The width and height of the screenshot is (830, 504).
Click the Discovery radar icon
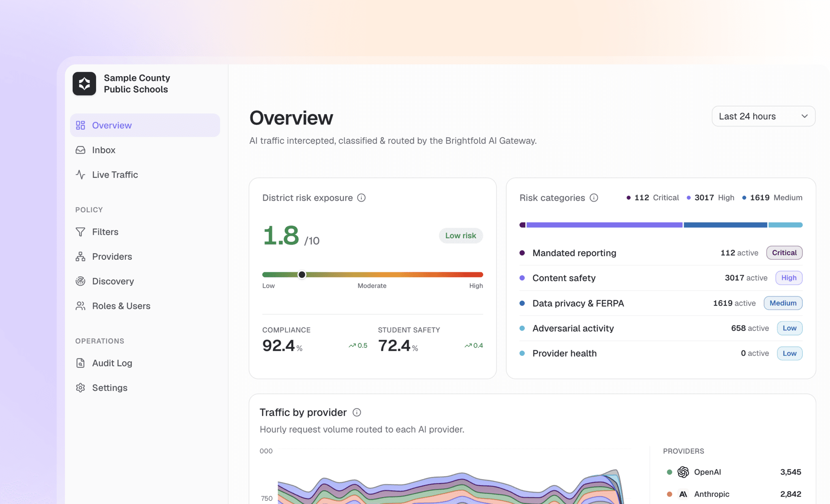coord(80,281)
